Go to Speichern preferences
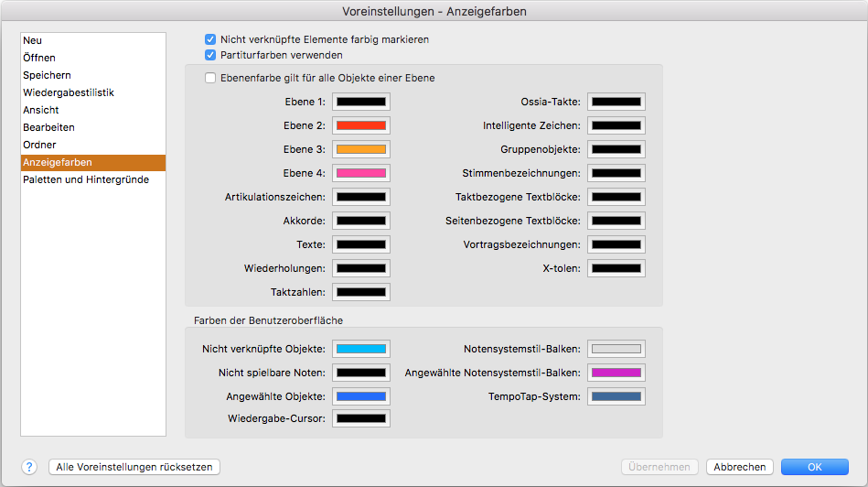The image size is (868, 487). [93, 75]
